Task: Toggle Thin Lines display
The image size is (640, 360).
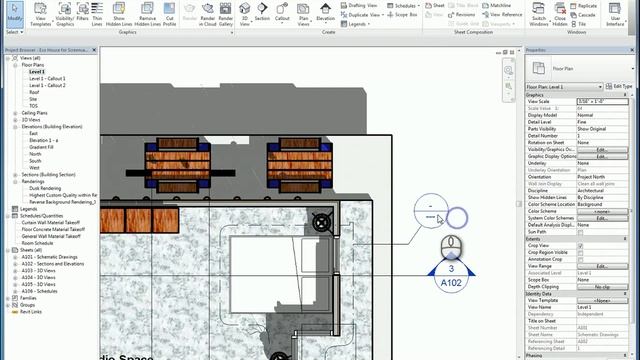Action: [x=97, y=14]
